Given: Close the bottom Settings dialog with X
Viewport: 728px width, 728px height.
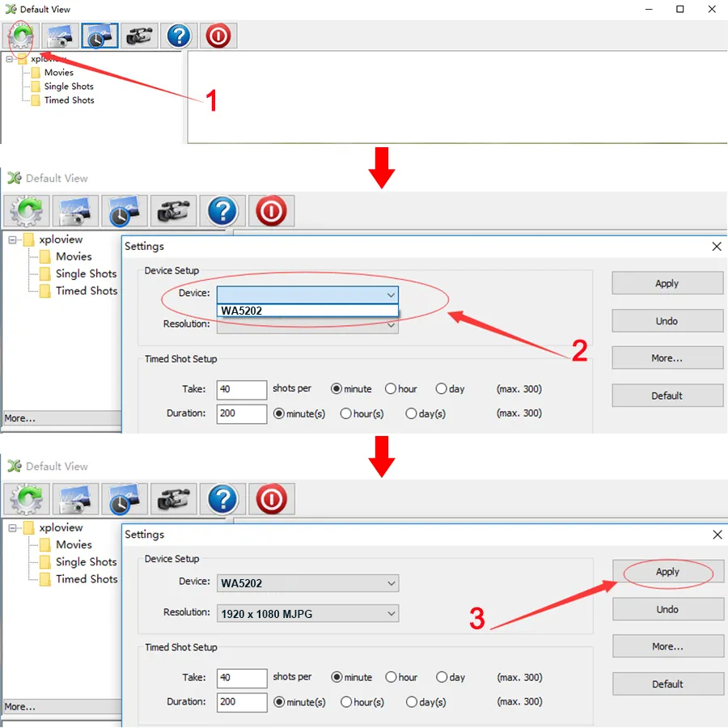Looking at the screenshot, I should pyautogui.click(x=717, y=535).
